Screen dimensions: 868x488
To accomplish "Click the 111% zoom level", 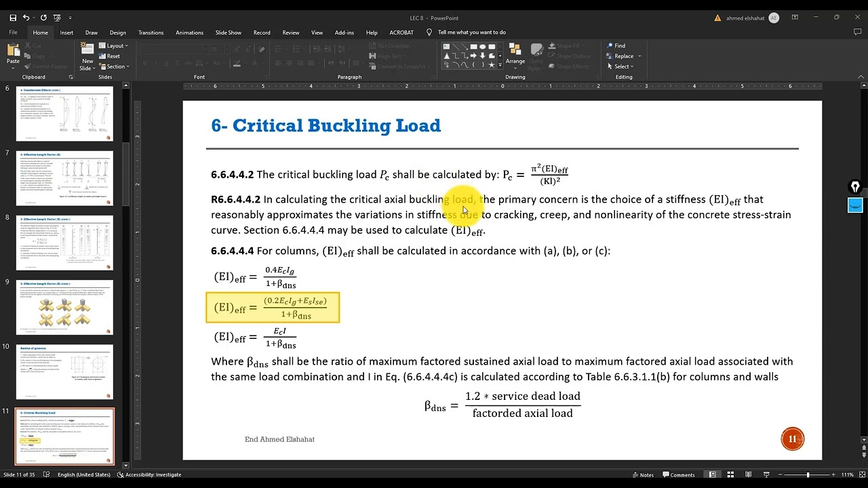I will point(847,474).
